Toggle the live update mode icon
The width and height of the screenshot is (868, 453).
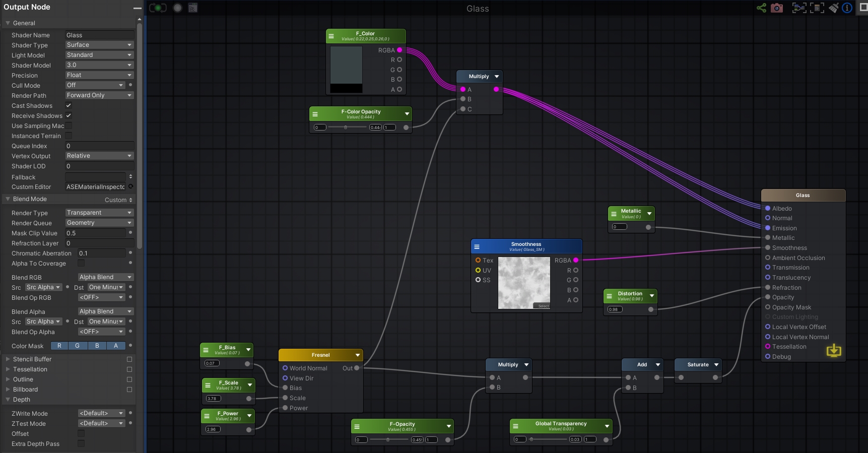pyautogui.click(x=158, y=8)
